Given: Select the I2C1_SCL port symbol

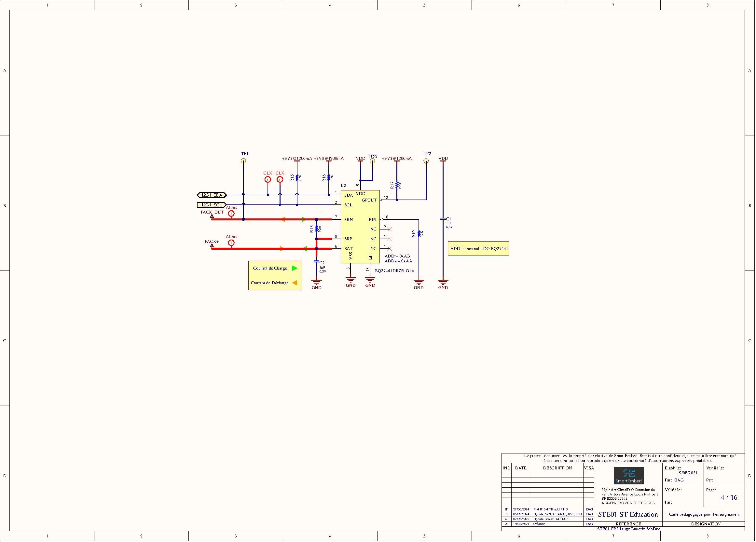Looking at the screenshot, I should click(x=212, y=205).
